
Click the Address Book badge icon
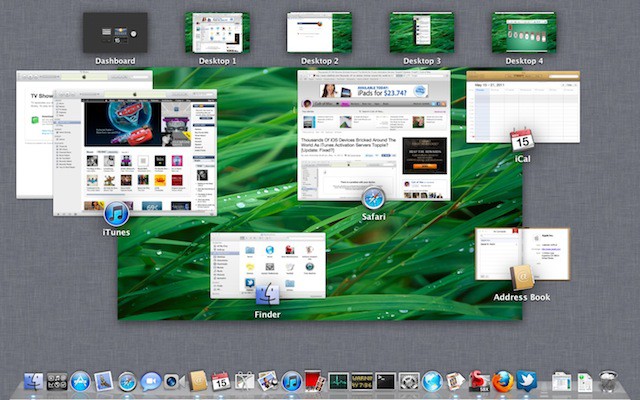click(522, 278)
